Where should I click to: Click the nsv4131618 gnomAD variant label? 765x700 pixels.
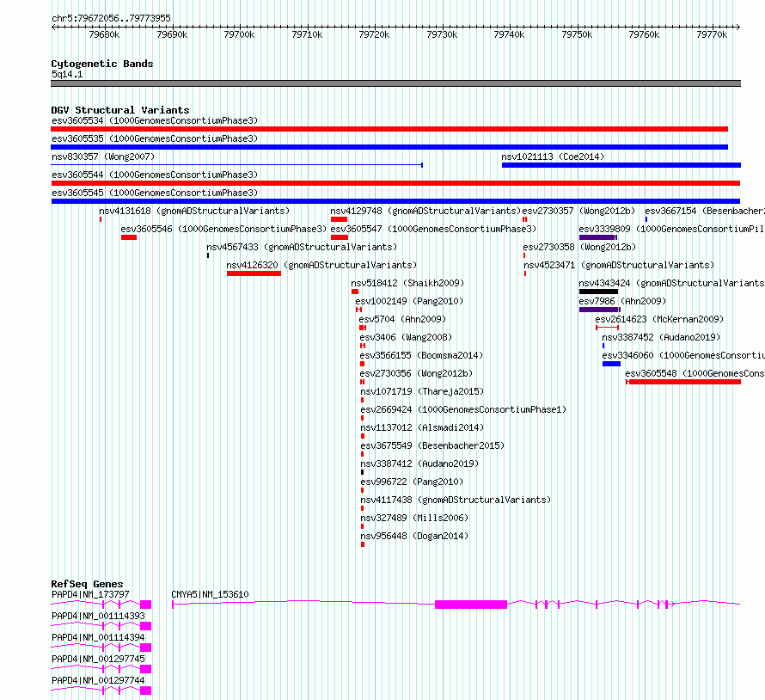coord(194,211)
